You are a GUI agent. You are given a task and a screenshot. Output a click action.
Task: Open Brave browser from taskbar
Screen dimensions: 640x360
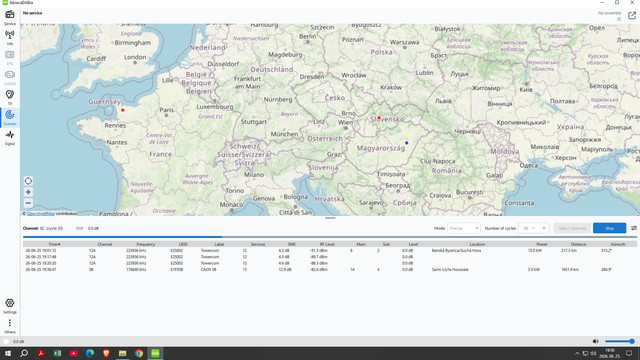tap(106, 353)
